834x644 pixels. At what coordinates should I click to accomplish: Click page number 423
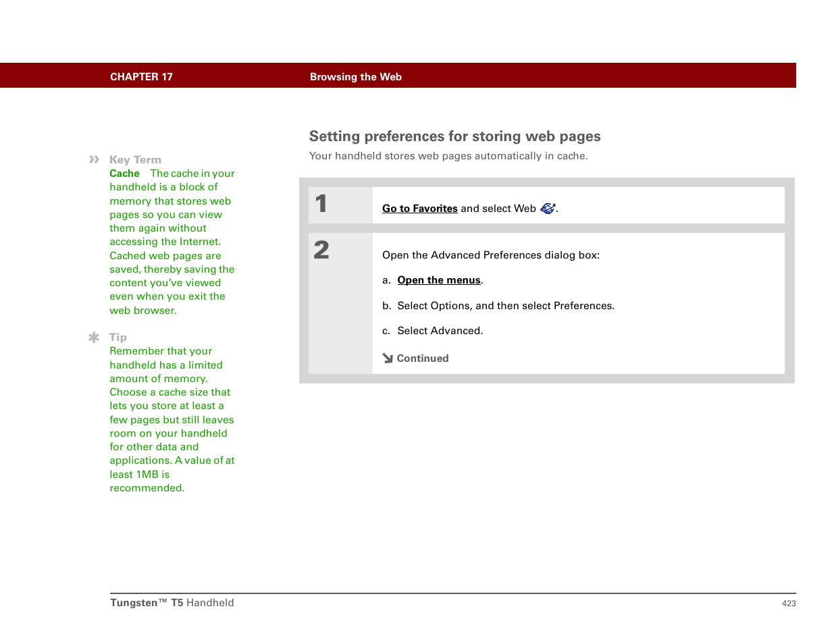(789, 603)
